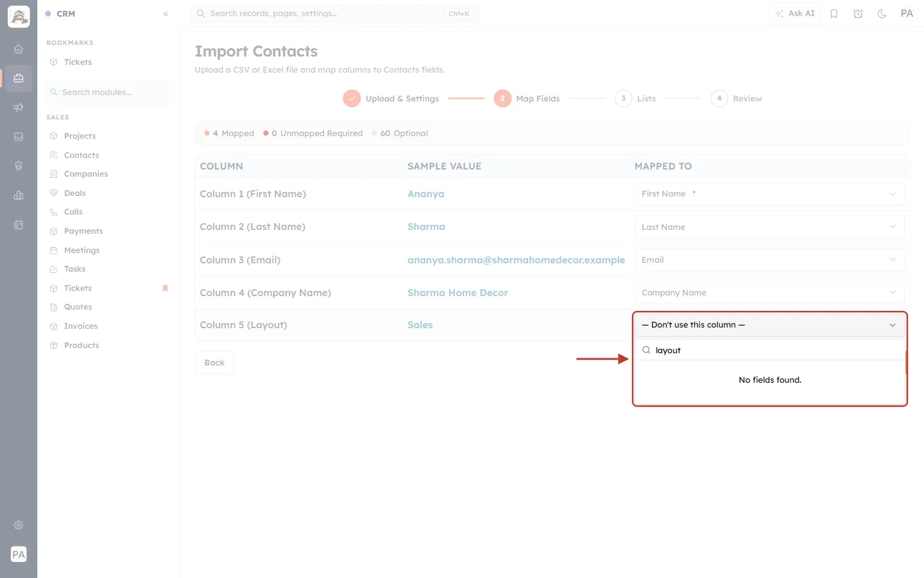
Task: Select the Map Fields step
Action: [x=527, y=98]
